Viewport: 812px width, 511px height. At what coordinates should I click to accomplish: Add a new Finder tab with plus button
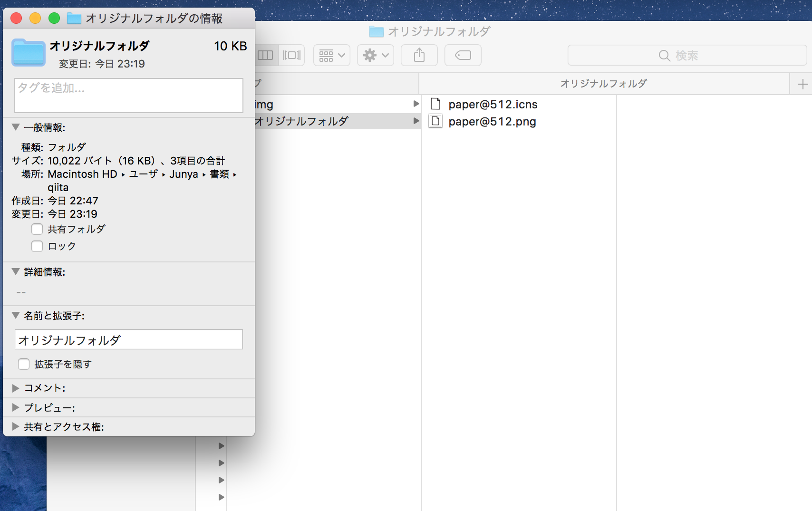802,84
